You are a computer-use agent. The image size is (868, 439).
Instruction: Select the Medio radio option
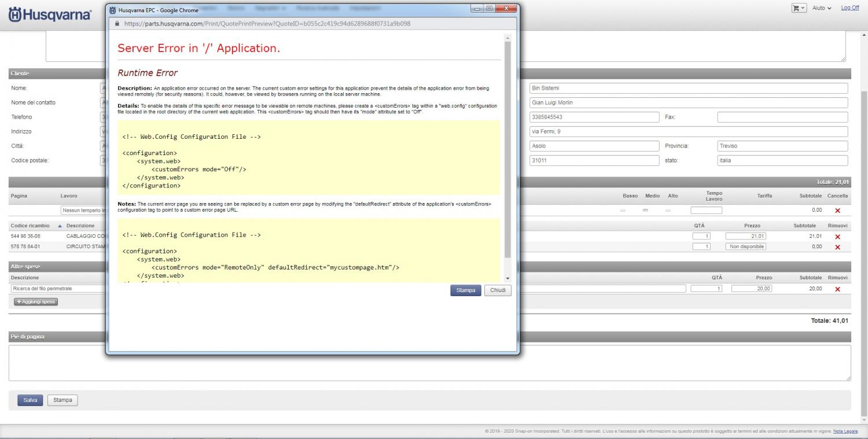point(645,211)
